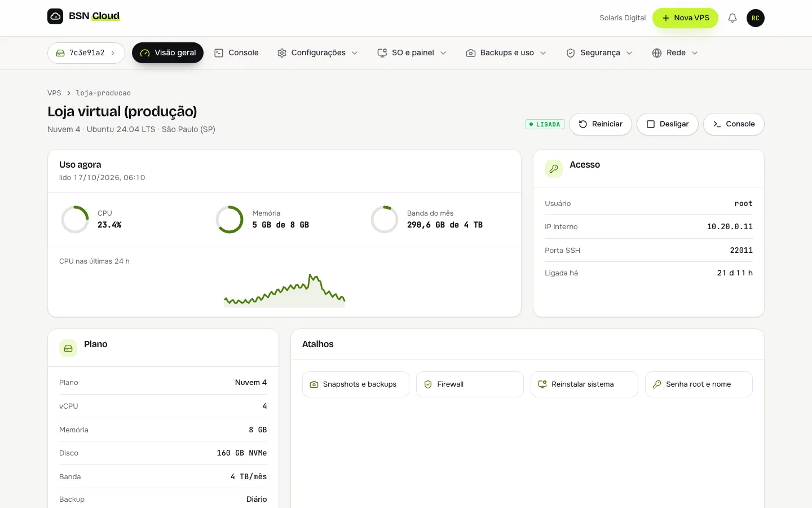Image resolution: width=812 pixels, height=508 pixels.
Task: Open the notifications bell
Action: 732,18
